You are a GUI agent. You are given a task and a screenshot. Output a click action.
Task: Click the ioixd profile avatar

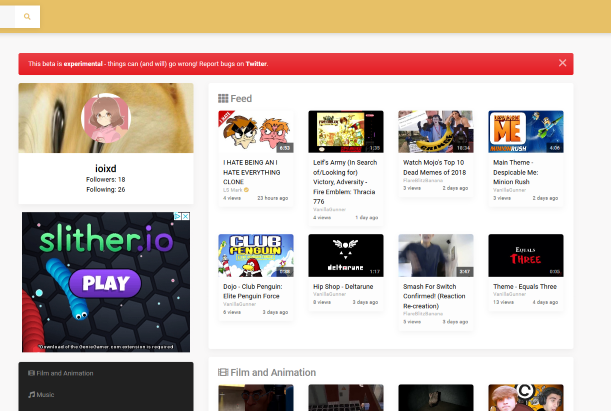106,118
